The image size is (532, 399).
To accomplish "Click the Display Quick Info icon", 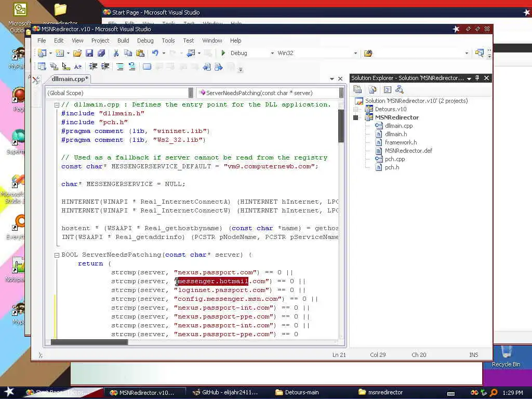I will (x=66, y=66).
